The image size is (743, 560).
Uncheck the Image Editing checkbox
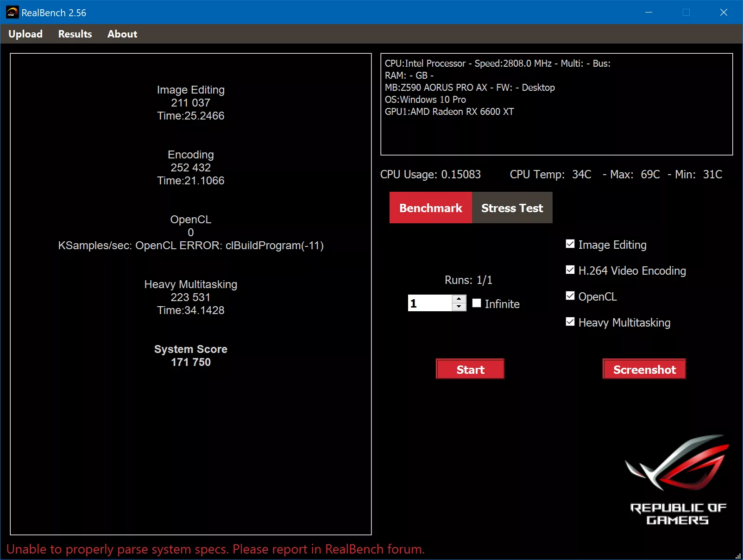tap(570, 244)
